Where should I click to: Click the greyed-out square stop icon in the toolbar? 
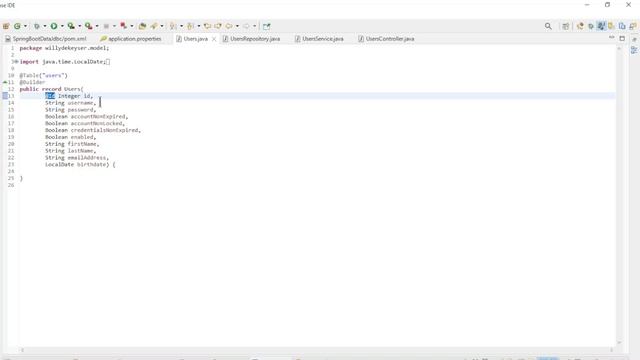(106, 26)
